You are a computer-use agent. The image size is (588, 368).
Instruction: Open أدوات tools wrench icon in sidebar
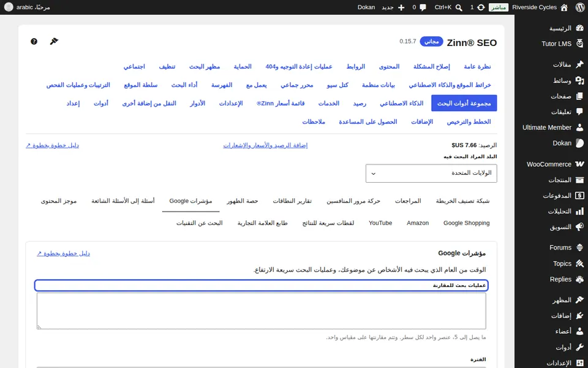pyautogui.click(x=580, y=347)
